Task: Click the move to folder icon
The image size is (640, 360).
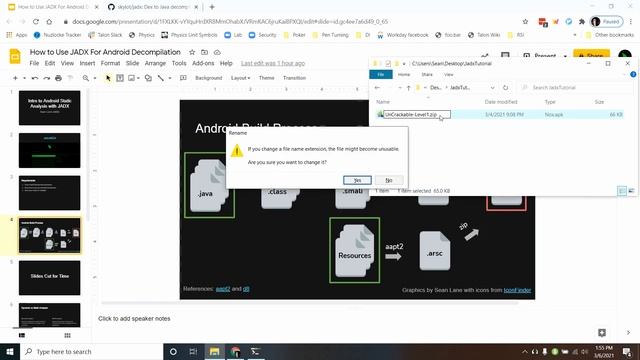Action: click(x=204, y=52)
